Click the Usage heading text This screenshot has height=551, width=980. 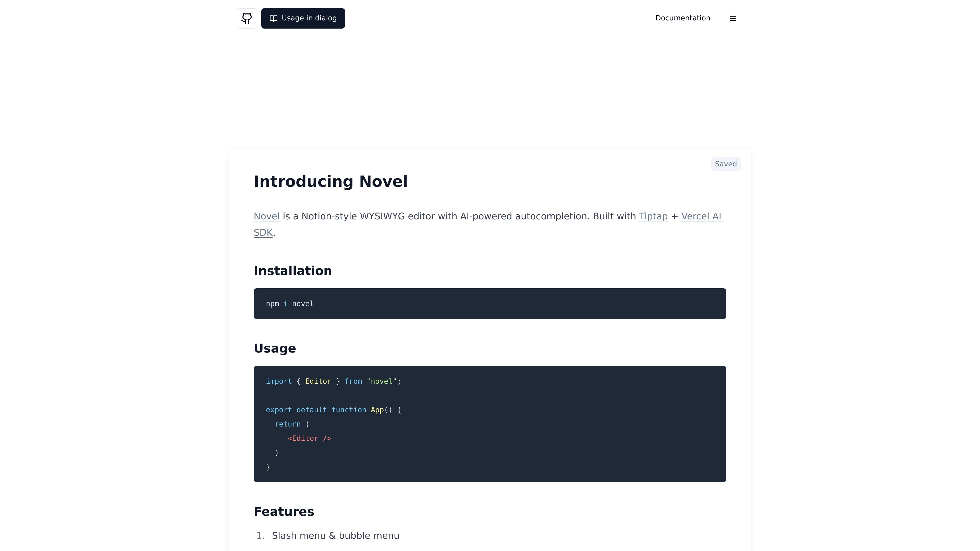(275, 348)
